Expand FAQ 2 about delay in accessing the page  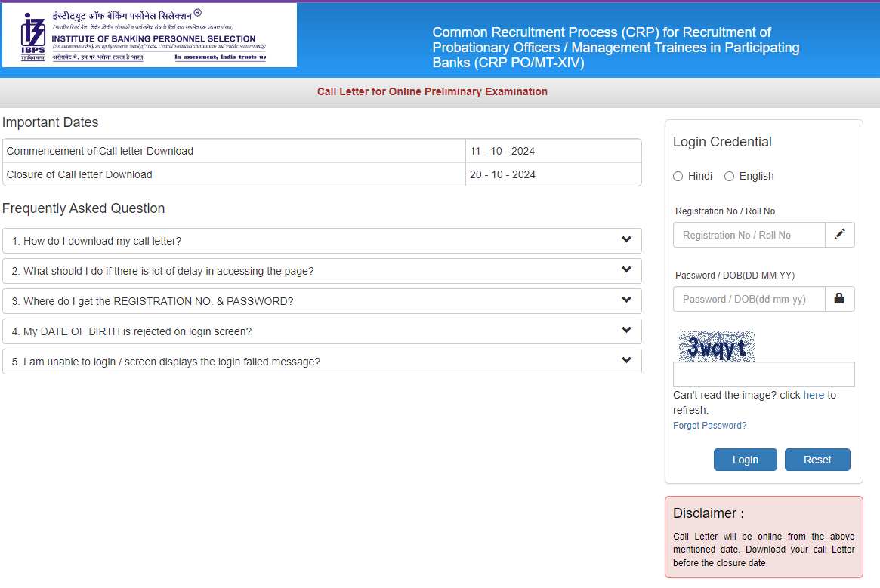(x=322, y=271)
